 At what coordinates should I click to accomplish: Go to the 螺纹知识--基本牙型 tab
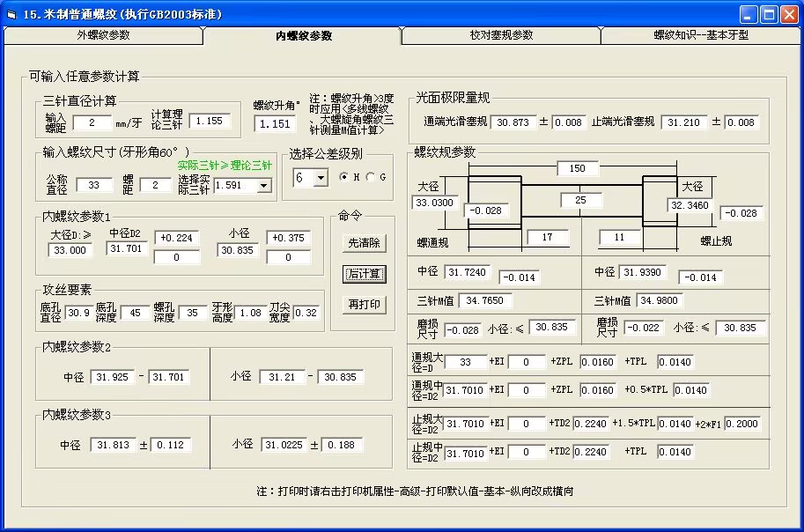point(700,35)
